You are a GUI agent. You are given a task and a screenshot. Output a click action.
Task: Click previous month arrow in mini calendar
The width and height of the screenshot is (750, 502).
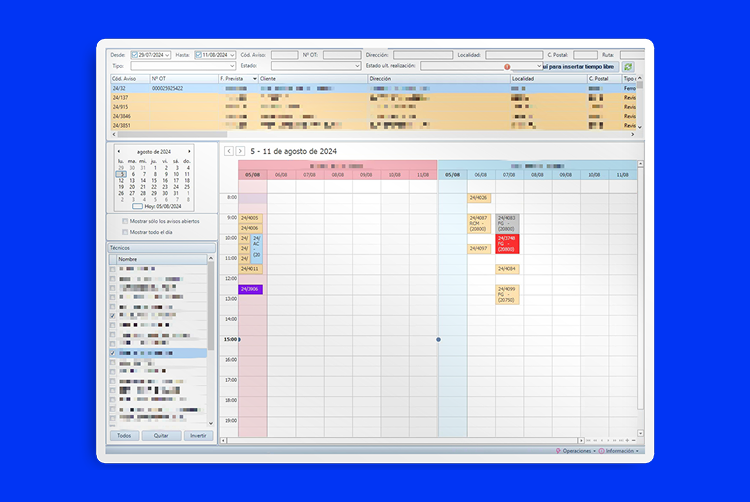119,151
